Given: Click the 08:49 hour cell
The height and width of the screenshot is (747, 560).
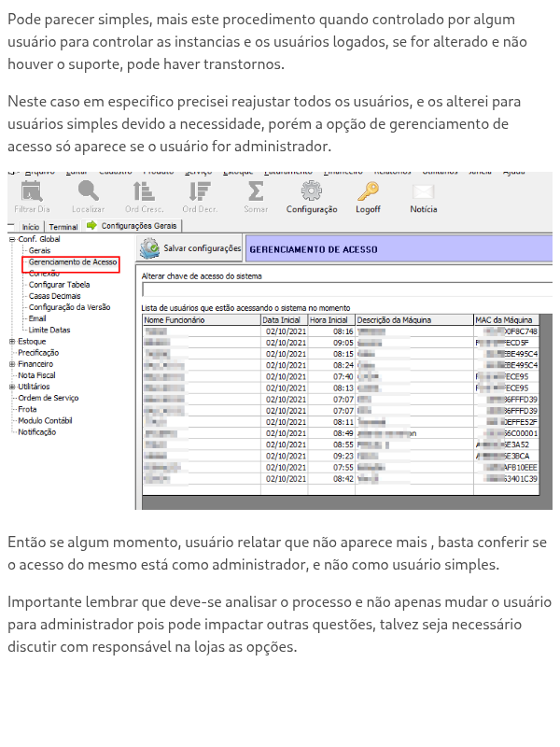Looking at the screenshot, I should (x=331, y=433).
